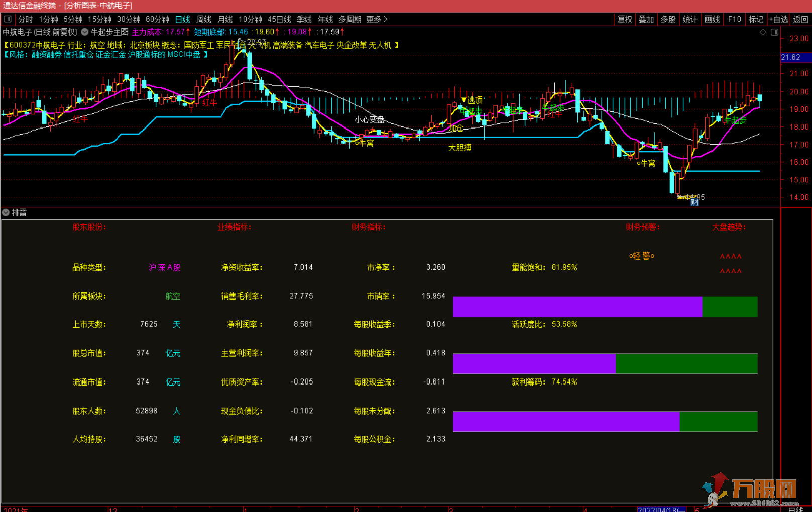The image size is (812, 512).
Task: Select the 5分钟 period
Action: click(73, 19)
